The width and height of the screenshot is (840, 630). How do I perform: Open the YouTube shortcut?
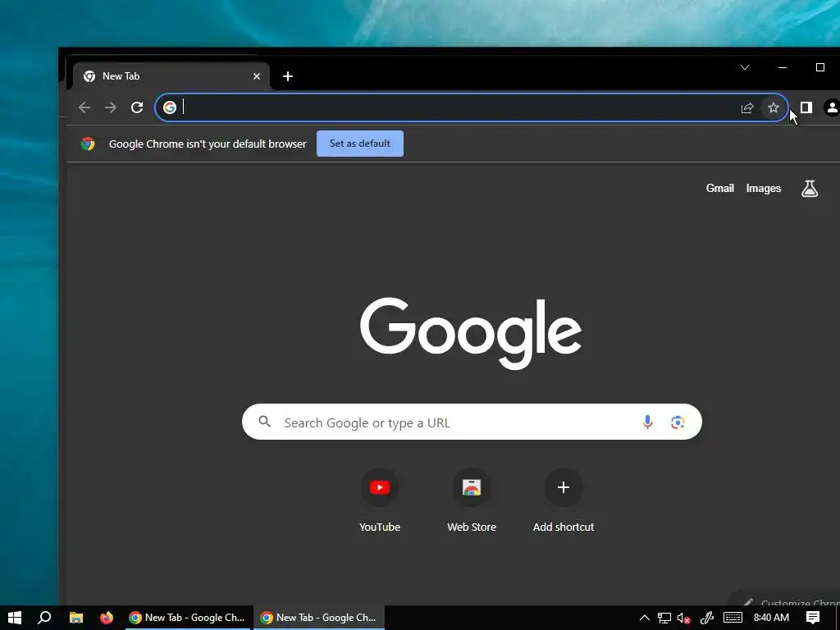(x=379, y=500)
